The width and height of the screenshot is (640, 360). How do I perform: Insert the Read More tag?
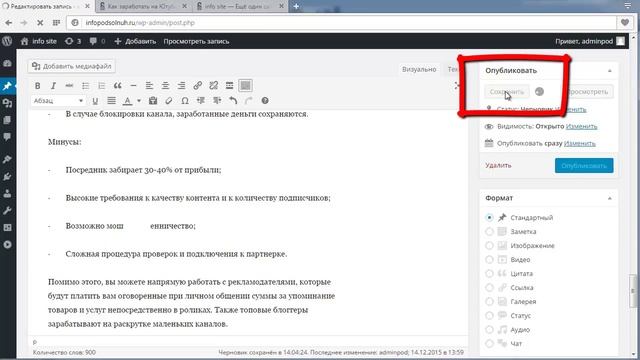point(229,86)
